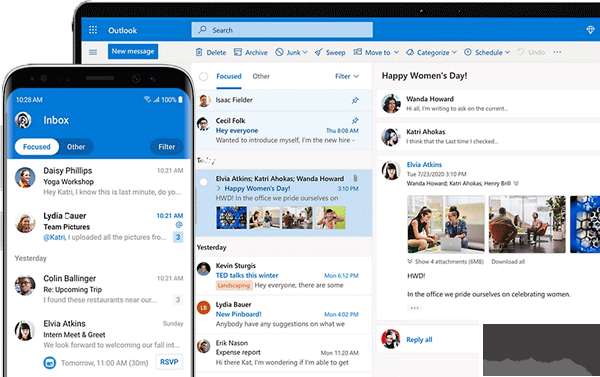Switch to the Other tab in desktop inbox

pyautogui.click(x=261, y=76)
